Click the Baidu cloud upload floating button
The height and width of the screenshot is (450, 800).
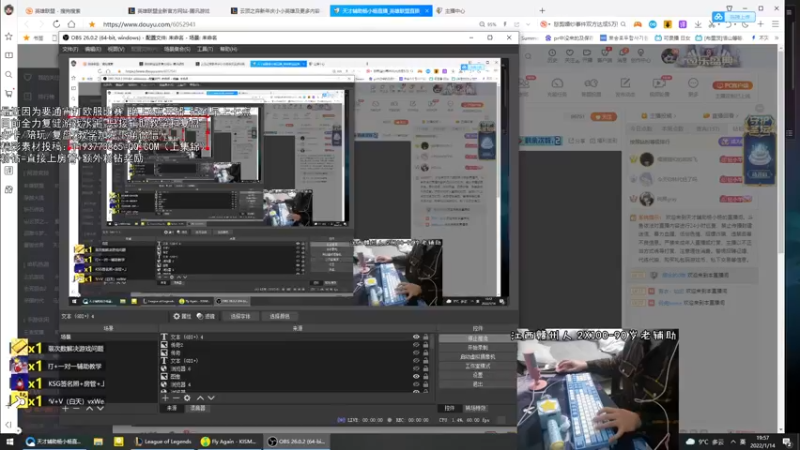point(734,17)
